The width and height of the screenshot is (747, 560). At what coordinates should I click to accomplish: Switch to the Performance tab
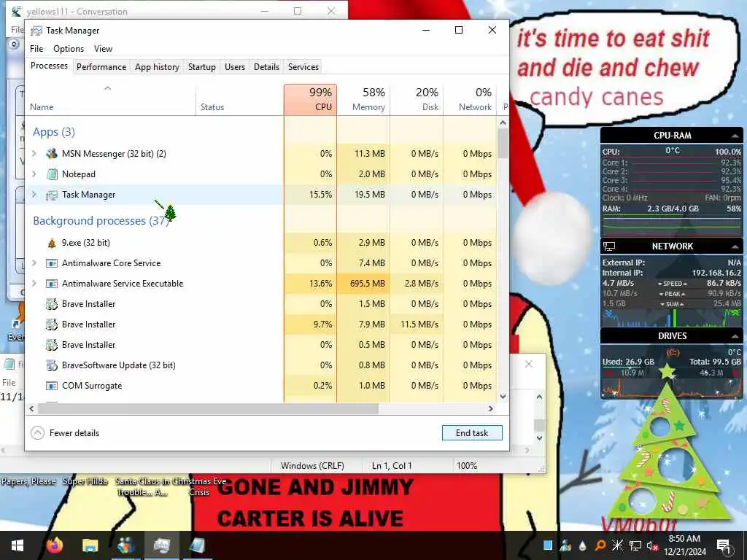[101, 67]
